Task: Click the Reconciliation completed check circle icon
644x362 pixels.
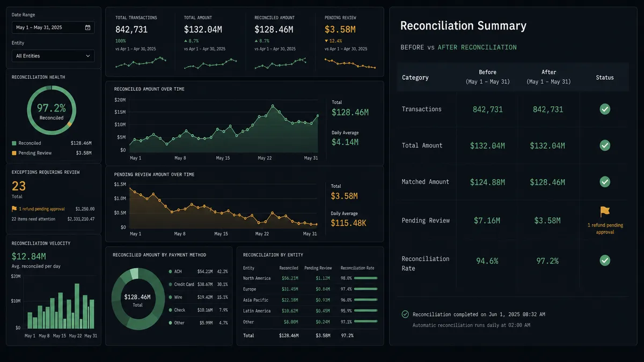Action: pos(405,314)
